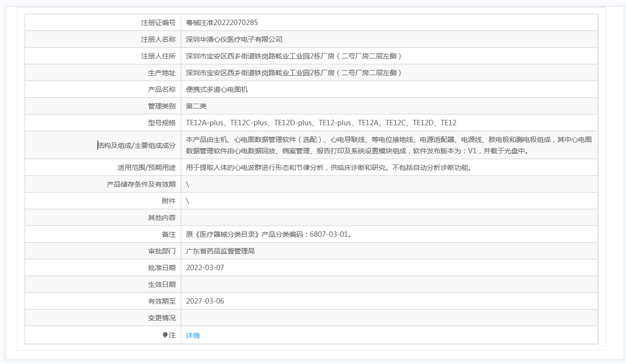The image size is (626, 364).
Task: Click the expiry date 2027-03-06
Action: (x=205, y=301)
